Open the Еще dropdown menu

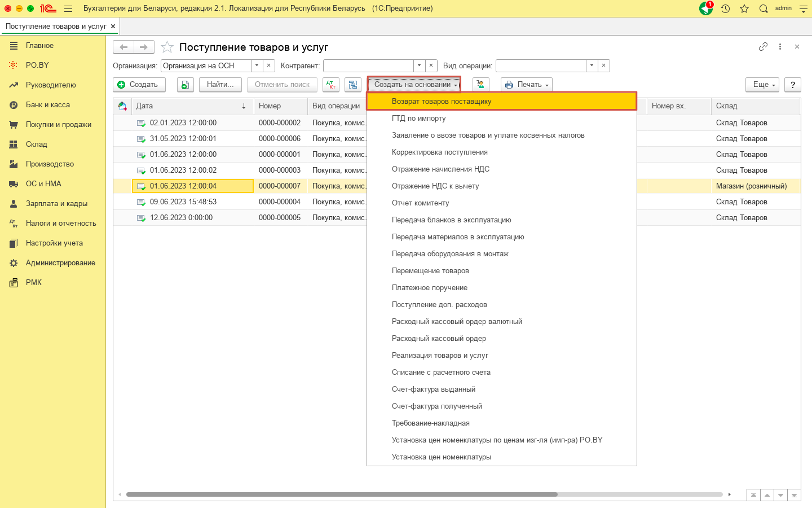(x=762, y=85)
